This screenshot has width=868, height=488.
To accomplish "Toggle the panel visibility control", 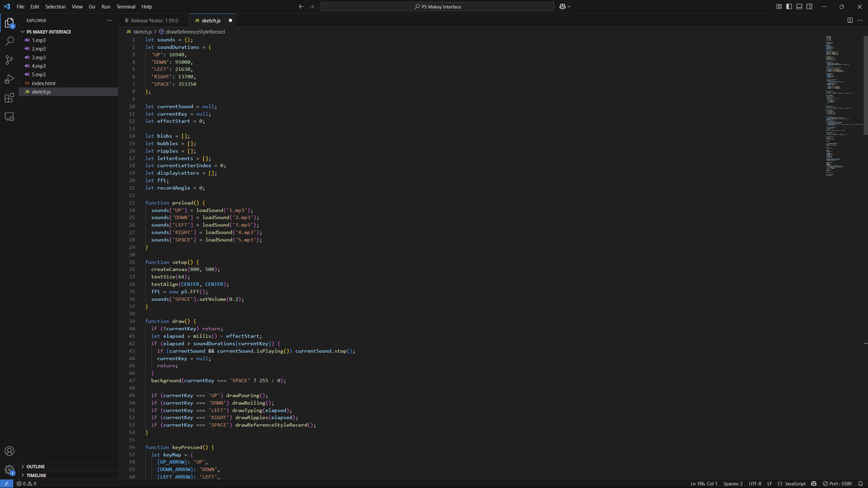I will click(798, 6).
